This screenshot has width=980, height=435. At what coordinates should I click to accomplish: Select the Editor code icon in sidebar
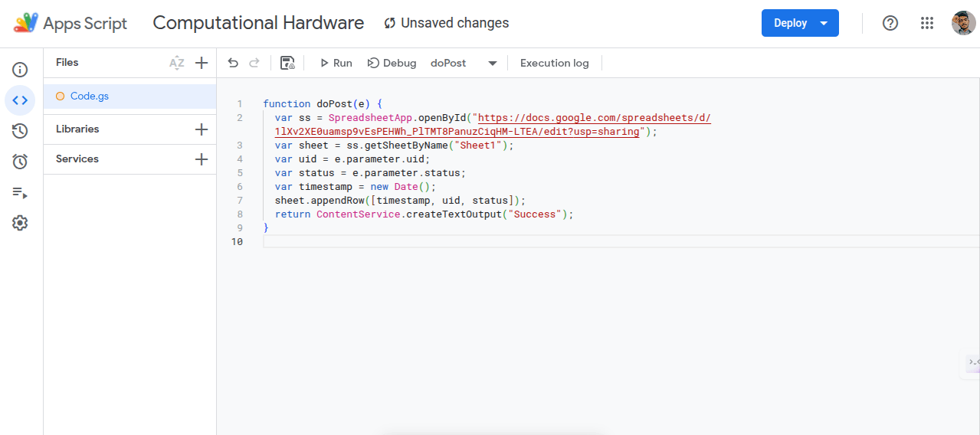click(20, 100)
